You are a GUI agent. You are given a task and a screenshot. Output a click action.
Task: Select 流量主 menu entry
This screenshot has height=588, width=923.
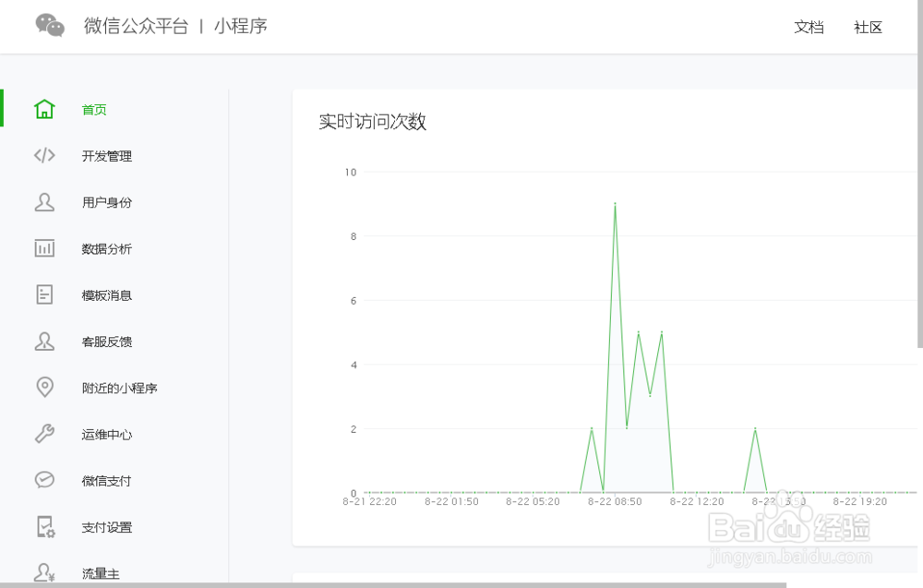tap(101, 574)
